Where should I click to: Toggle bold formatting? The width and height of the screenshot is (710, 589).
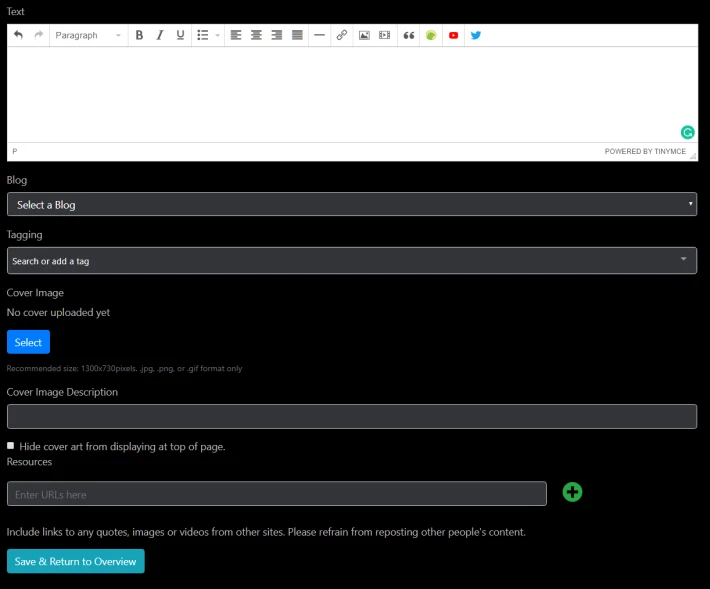(x=139, y=35)
